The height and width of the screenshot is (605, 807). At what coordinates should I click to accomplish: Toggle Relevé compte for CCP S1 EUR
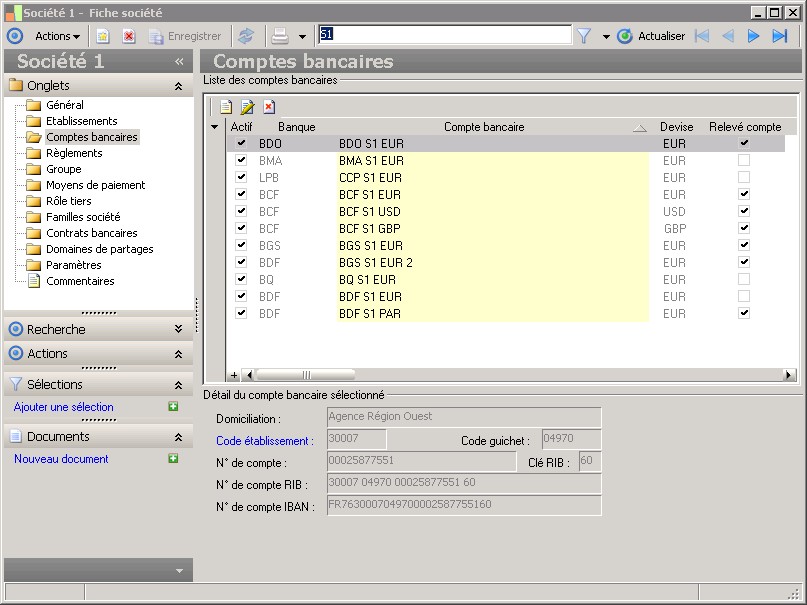click(x=744, y=177)
